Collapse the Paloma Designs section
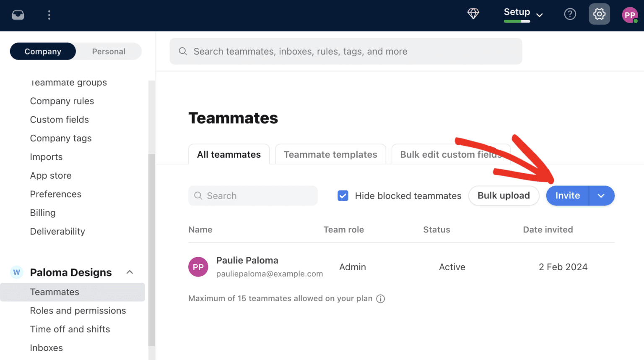This screenshot has width=644, height=360. point(130,272)
